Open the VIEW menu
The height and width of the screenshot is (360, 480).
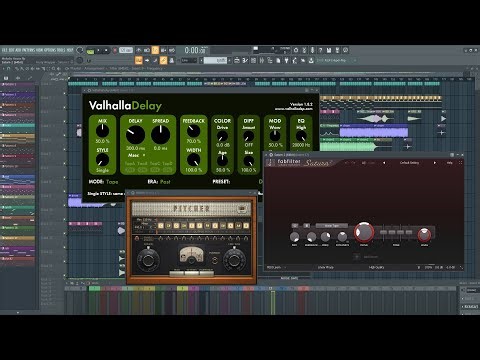[39, 50]
